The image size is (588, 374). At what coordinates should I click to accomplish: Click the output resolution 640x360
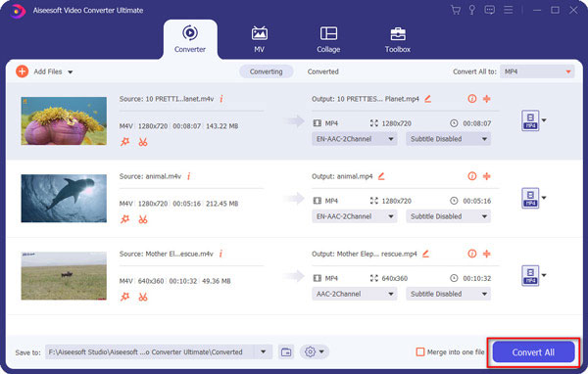pyautogui.click(x=395, y=278)
